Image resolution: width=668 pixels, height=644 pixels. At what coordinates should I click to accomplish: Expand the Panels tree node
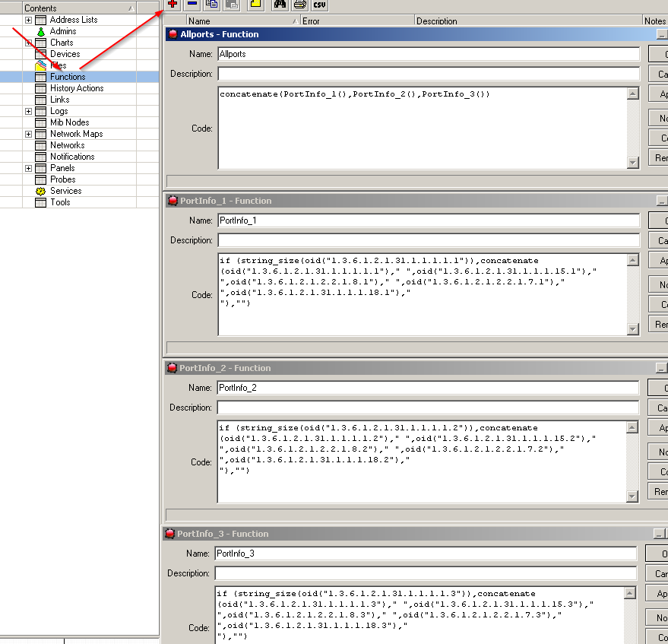(x=28, y=168)
